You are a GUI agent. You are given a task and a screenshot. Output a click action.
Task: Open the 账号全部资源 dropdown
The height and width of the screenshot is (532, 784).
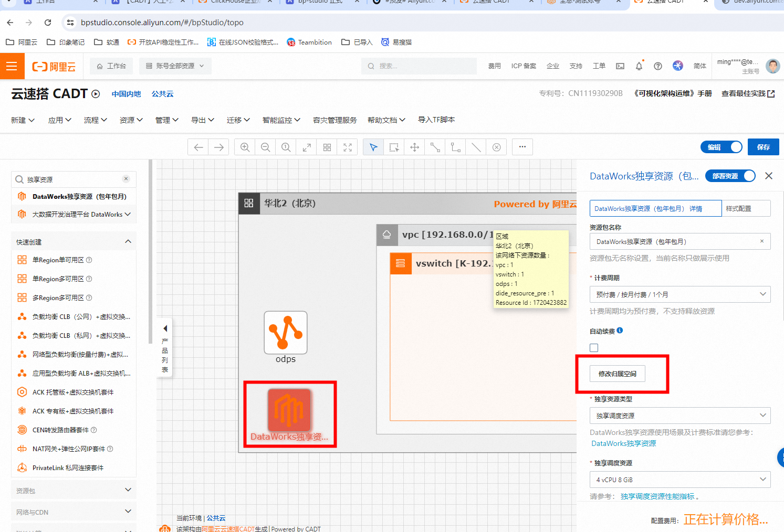(175, 66)
